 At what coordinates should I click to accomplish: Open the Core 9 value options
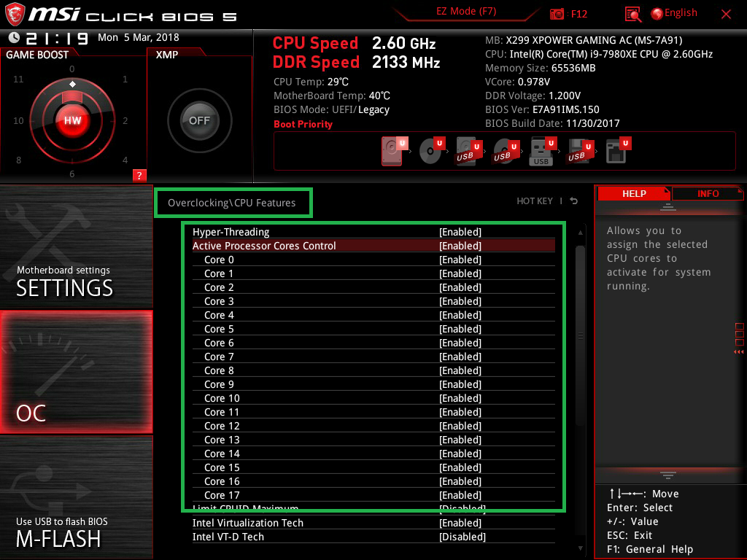click(x=460, y=384)
